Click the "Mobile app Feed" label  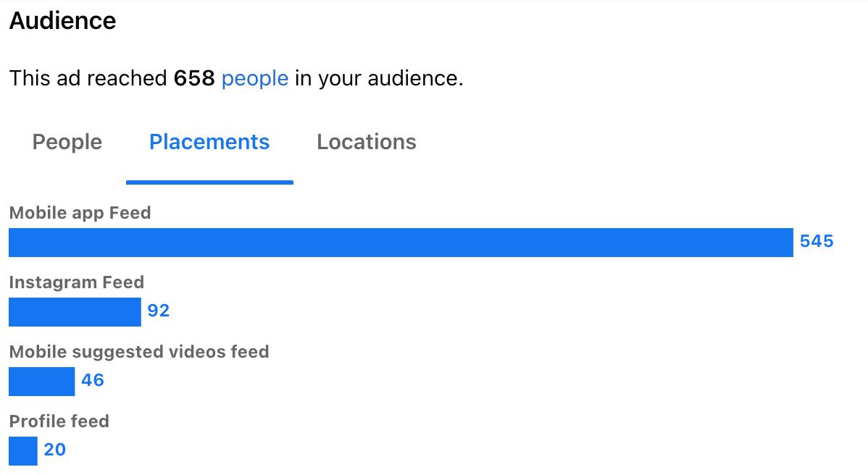[80, 213]
